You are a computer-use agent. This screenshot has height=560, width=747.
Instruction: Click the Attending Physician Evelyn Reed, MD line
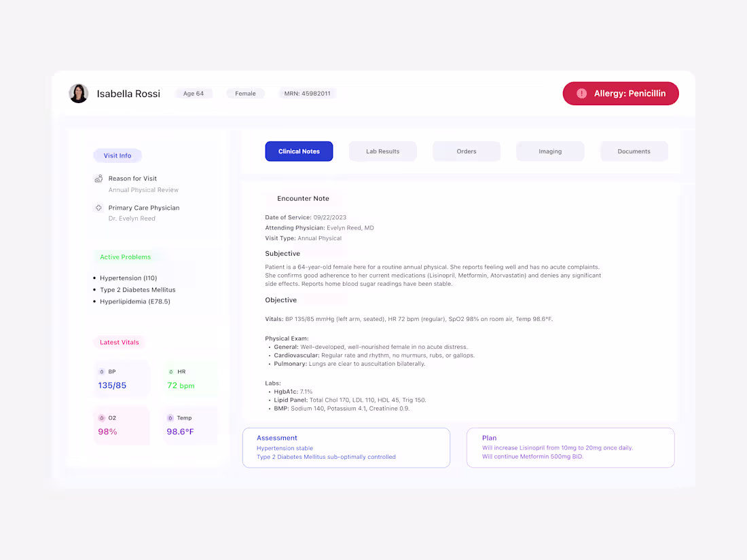pos(320,227)
